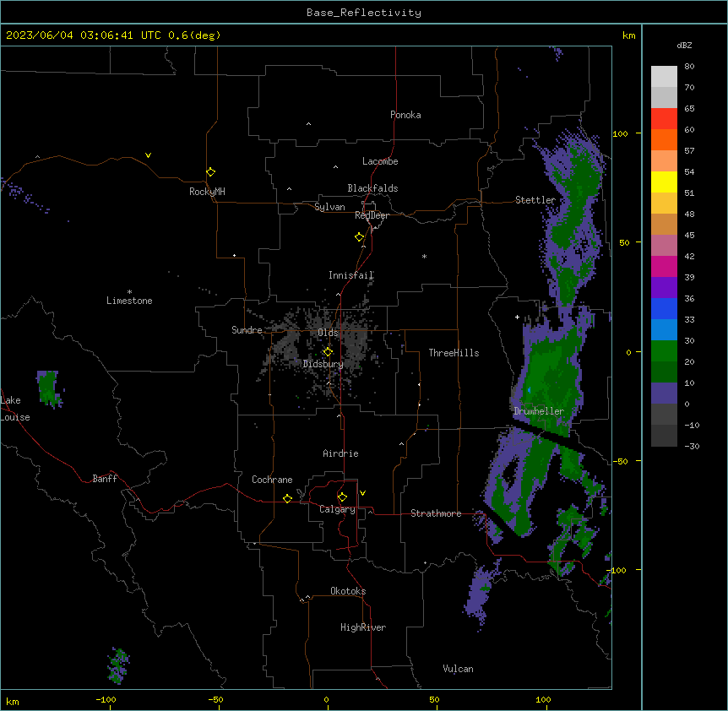
Task: Click the dBZ legend heading
Action: tap(684, 45)
